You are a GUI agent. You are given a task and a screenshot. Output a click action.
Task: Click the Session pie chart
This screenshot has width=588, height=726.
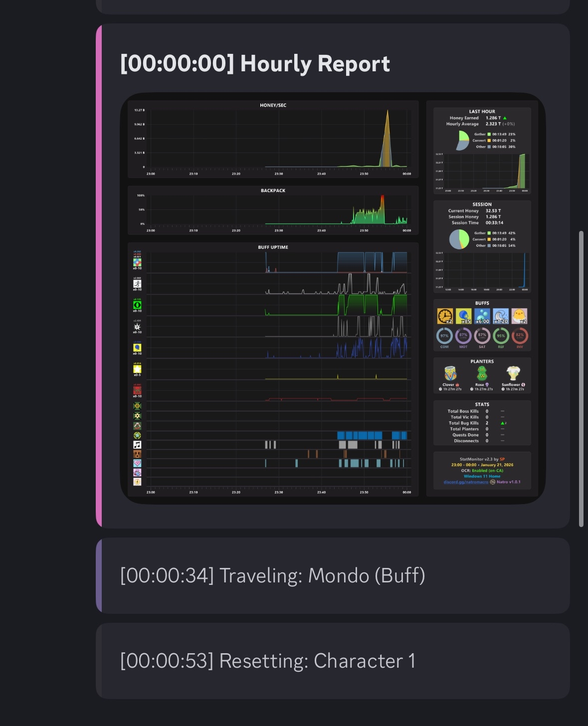pos(459,239)
